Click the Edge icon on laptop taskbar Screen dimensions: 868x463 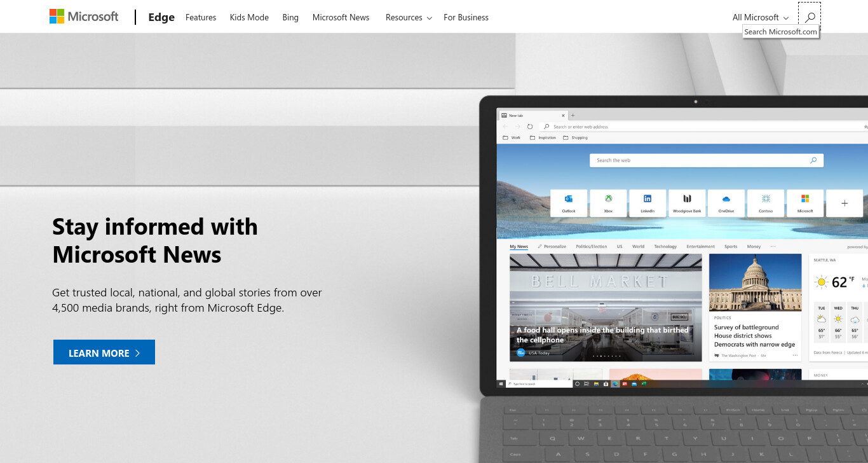pyautogui.click(x=615, y=384)
